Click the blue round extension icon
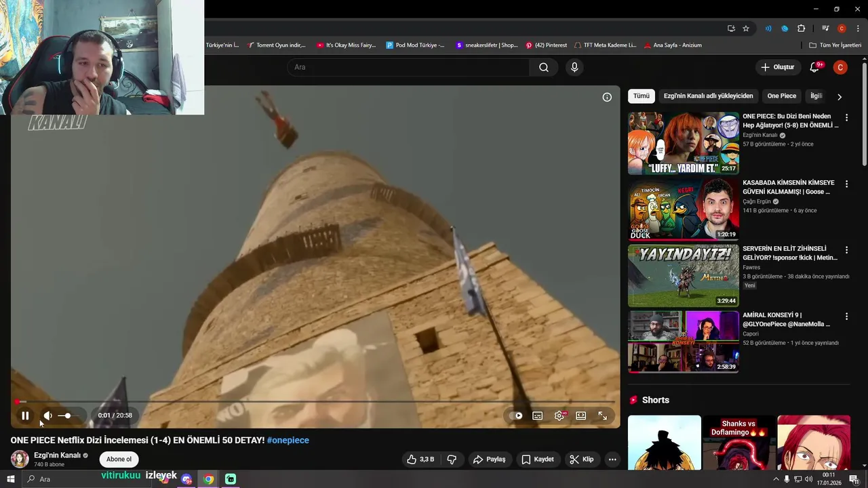The width and height of the screenshot is (868, 488). tap(785, 28)
